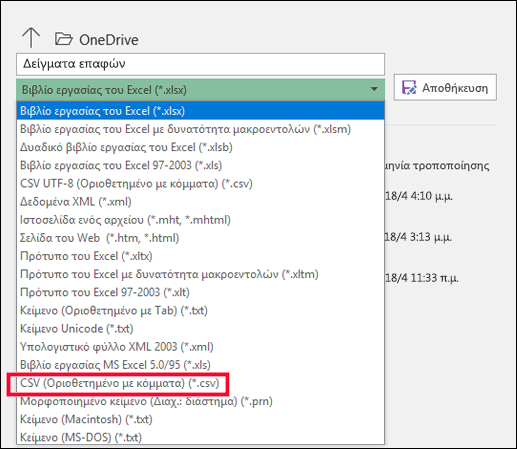Select Κείμενο Unicode (*.txt) format
Viewport: 517px width, 449px height.
[x=200, y=329]
